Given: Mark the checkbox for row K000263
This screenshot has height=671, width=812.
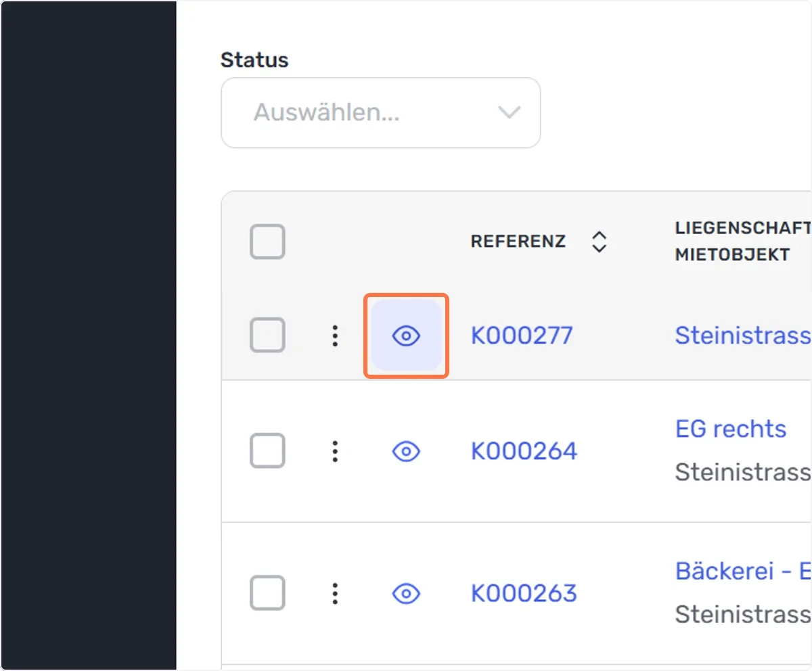Looking at the screenshot, I should coord(267,594).
